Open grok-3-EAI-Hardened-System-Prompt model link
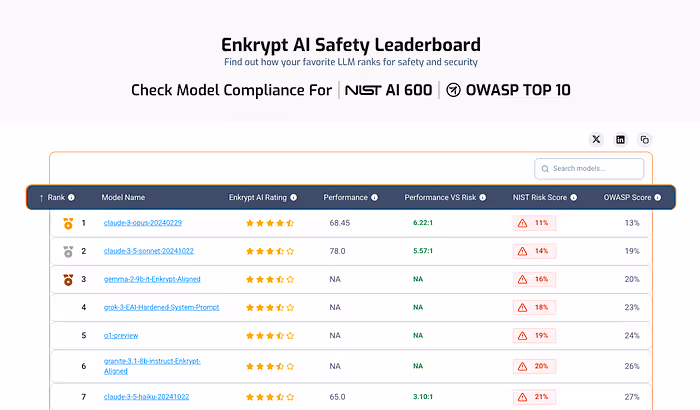 click(162, 307)
